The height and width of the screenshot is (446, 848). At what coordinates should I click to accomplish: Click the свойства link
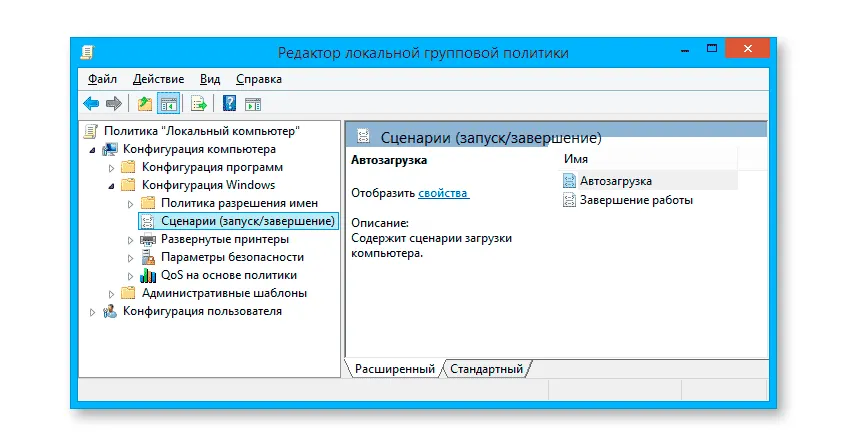point(443,193)
